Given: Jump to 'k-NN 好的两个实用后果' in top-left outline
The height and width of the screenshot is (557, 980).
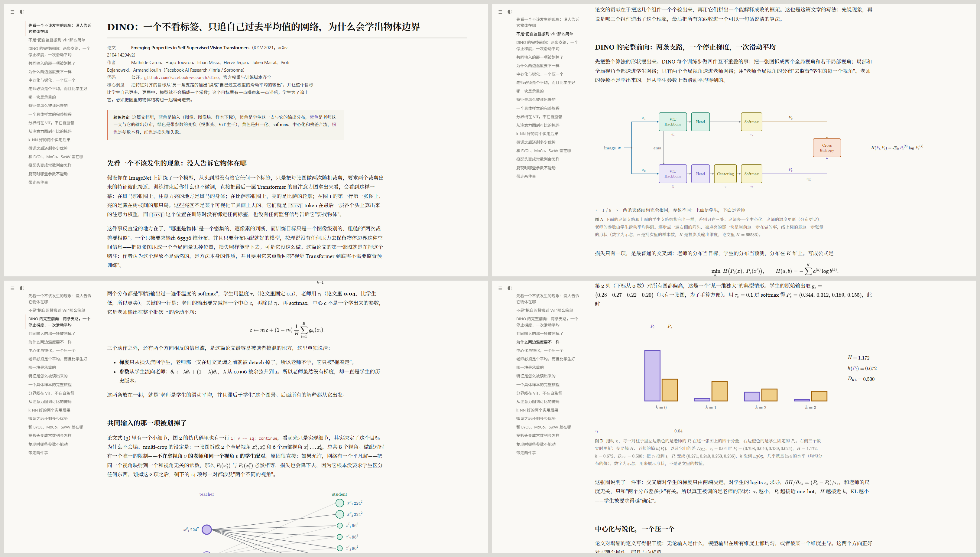Looking at the screenshot, I should pos(49,140).
